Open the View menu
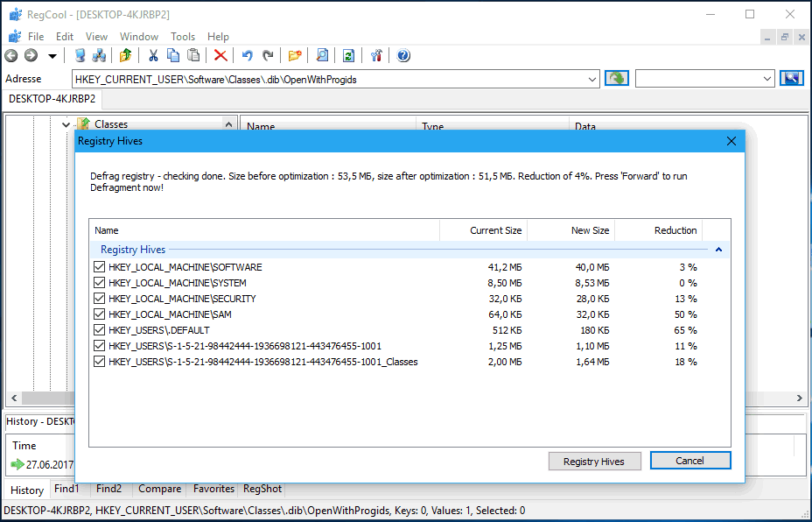 [96, 36]
